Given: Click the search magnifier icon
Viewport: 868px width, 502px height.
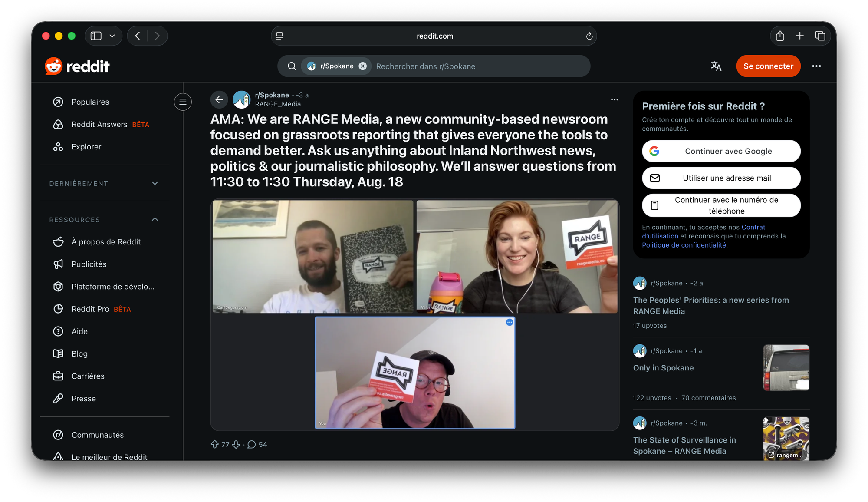Looking at the screenshot, I should (292, 66).
